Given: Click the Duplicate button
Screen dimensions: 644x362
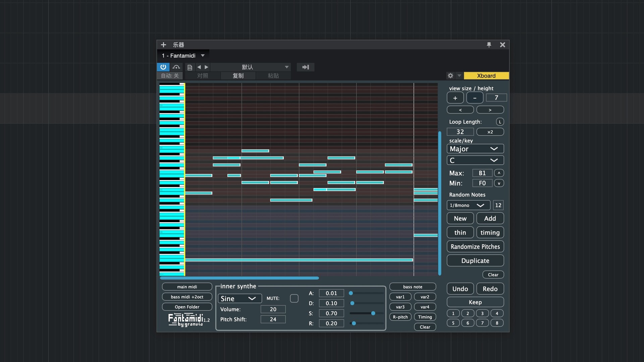Looking at the screenshot, I should pyautogui.click(x=475, y=261).
